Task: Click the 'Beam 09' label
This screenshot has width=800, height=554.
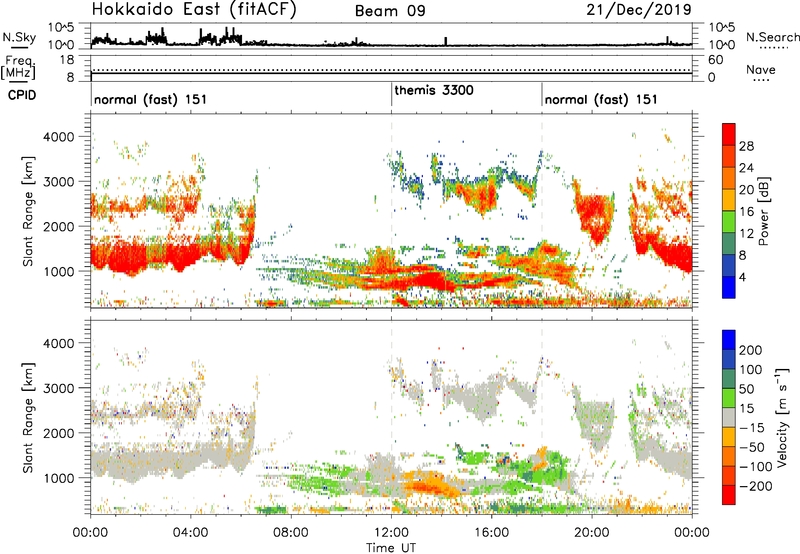Action: (x=390, y=11)
